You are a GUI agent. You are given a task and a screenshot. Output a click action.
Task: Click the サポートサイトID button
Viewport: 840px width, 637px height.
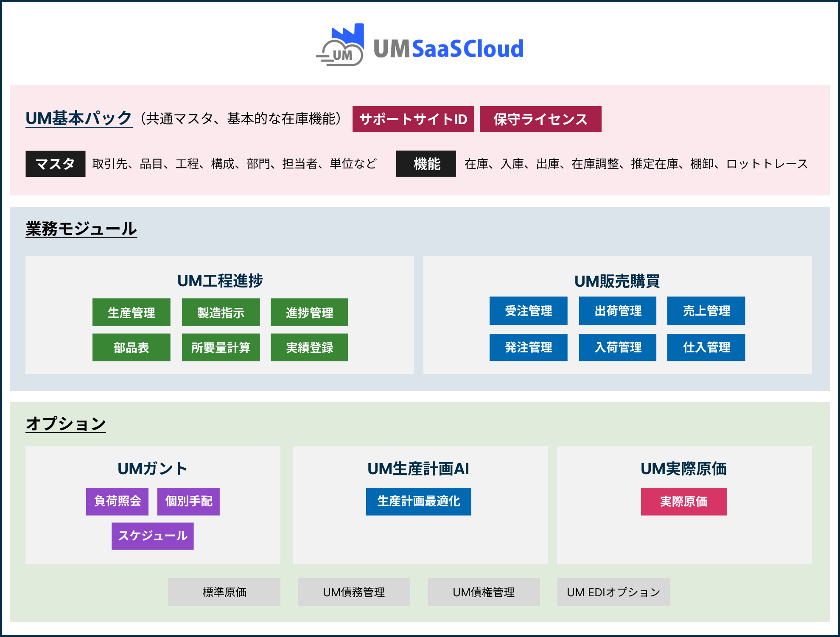413,119
